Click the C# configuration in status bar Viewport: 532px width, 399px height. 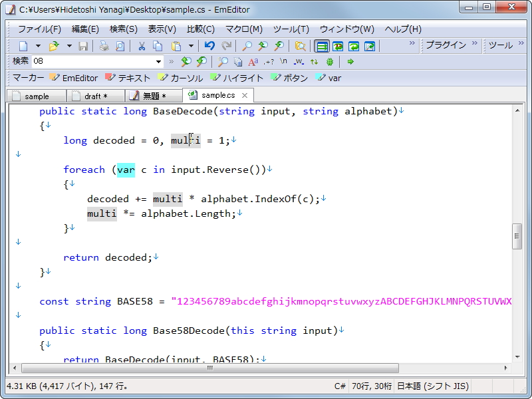[x=340, y=386]
